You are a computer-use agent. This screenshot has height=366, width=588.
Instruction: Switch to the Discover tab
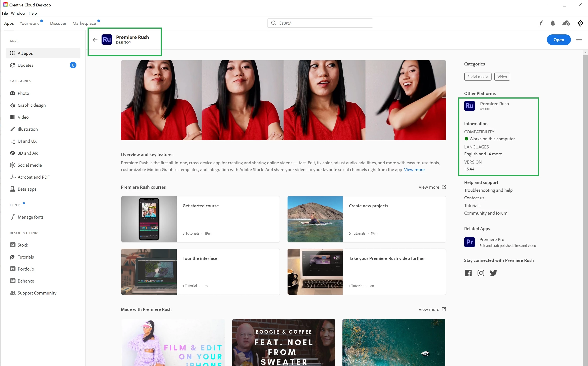[x=58, y=23]
